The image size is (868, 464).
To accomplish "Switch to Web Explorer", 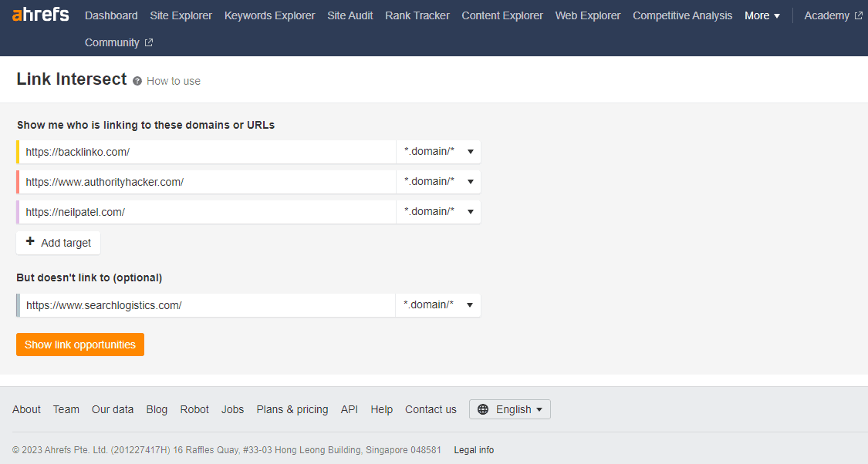I will [x=588, y=15].
